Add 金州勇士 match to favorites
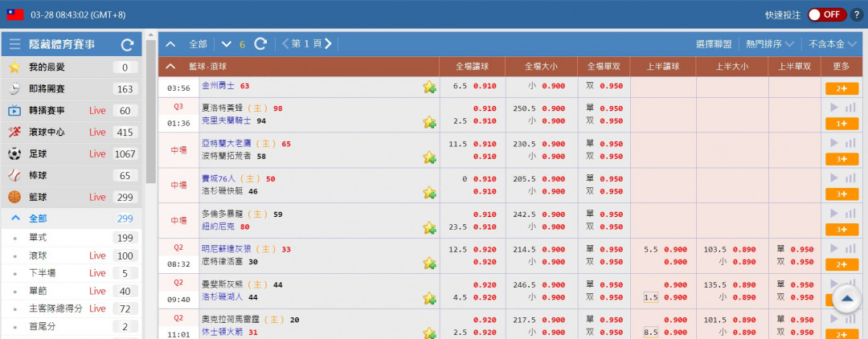This screenshot has height=339, width=868. click(x=429, y=87)
